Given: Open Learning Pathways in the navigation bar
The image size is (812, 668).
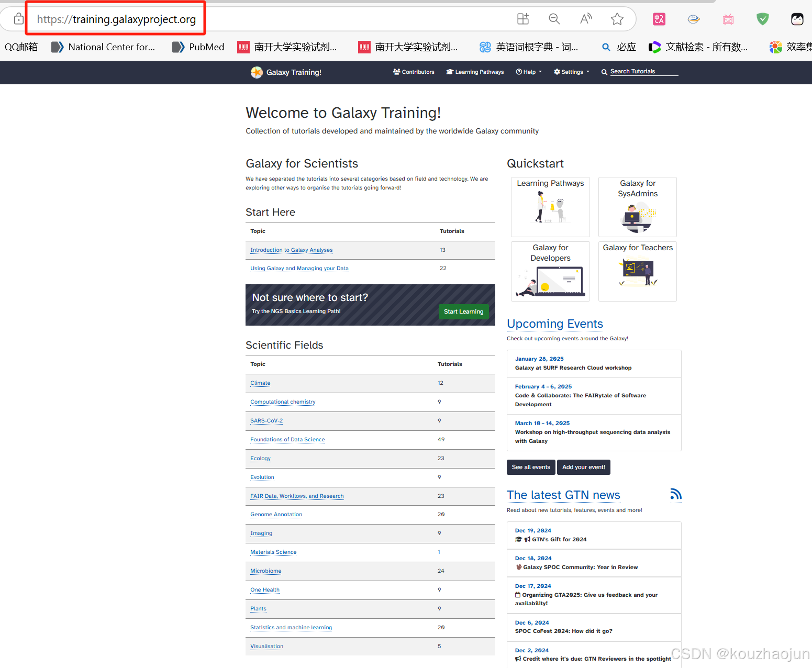Looking at the screenshot, I should pos(475,72).
